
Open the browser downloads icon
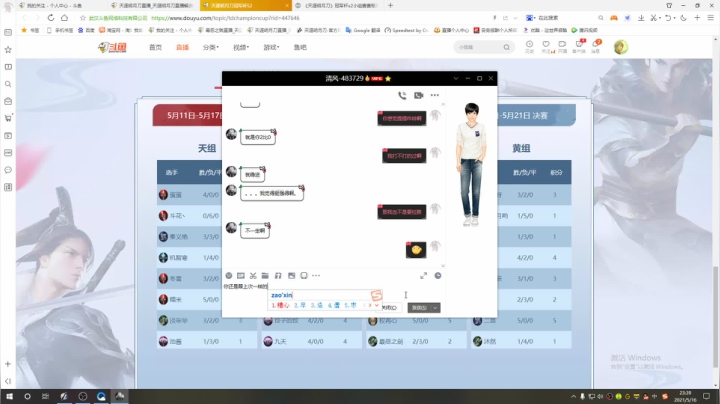click(641, 17)
